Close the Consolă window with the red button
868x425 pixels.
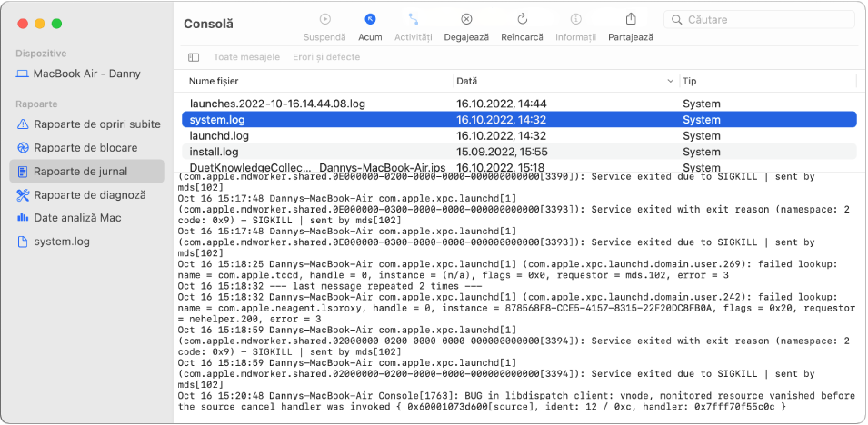coord(23,24)
